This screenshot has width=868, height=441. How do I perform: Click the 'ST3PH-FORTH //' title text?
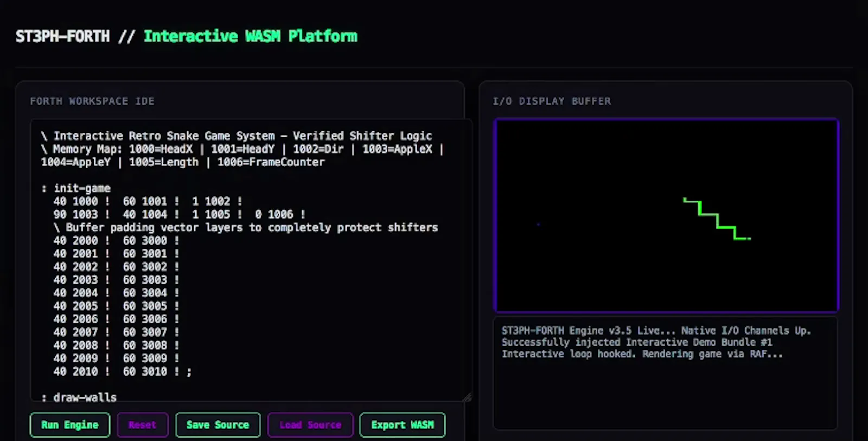(x=75, y=36)
